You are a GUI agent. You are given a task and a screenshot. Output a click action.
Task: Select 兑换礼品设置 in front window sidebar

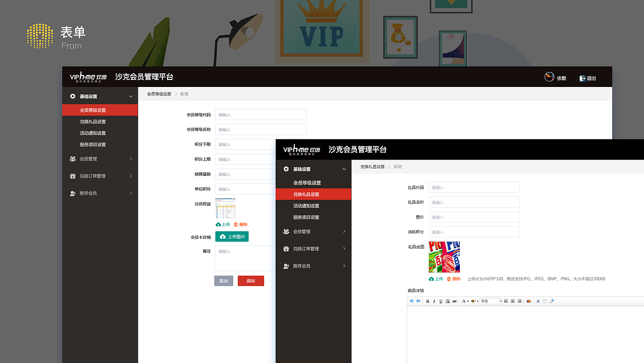tap(313, 194)
